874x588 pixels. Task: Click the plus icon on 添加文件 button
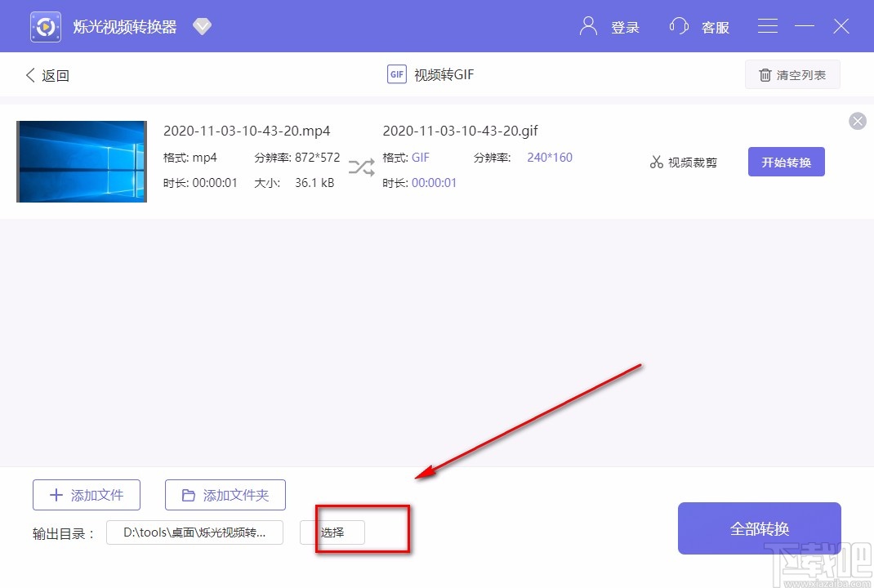[x=56, y=494]
